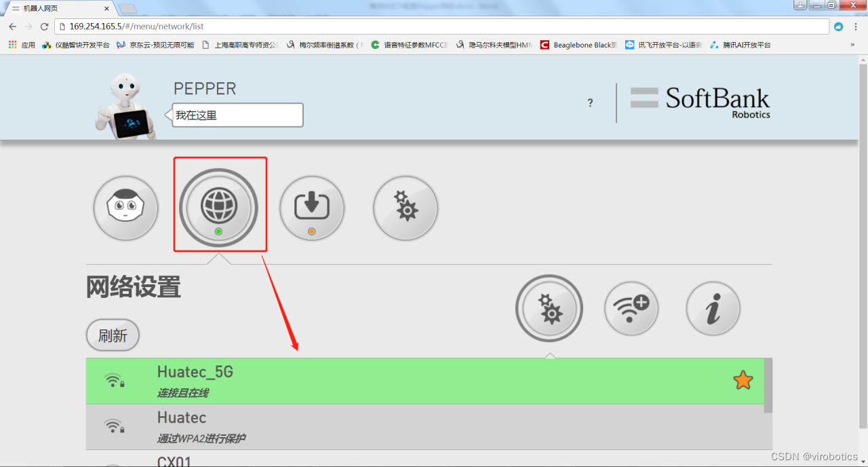Click the 连接且在线 status text
The width and height of the screenshot is (868, 467).
[183, 393]
